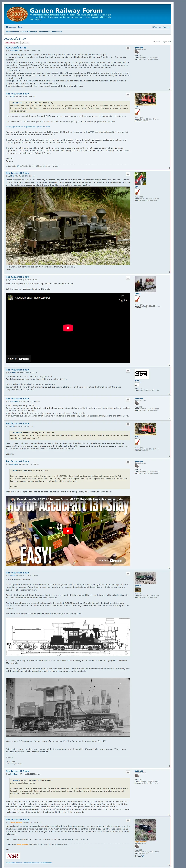Click 'Watch on YouTube' in Keith S's video

coord(18,359)
